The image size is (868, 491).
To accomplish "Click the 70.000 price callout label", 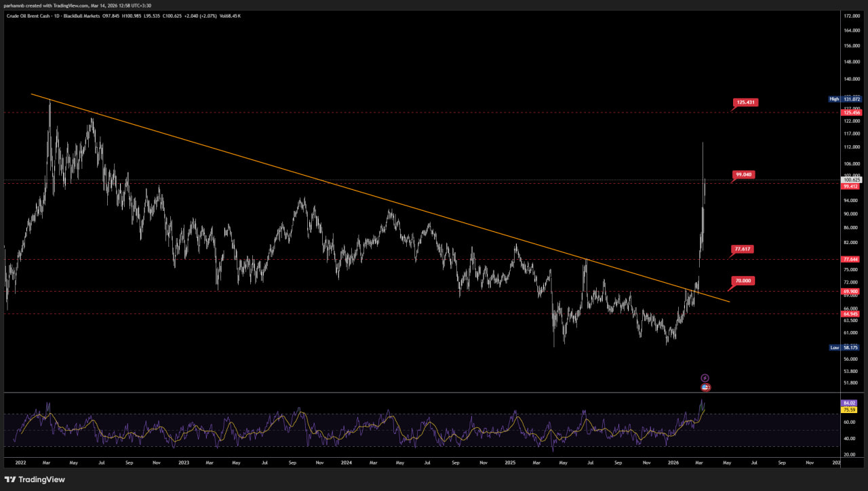I will pos(743,281).
